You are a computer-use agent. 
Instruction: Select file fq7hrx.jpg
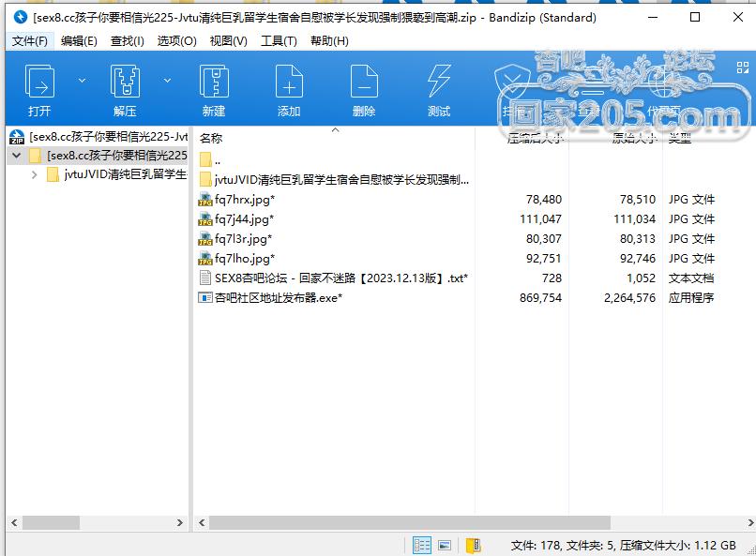[245, 200]
